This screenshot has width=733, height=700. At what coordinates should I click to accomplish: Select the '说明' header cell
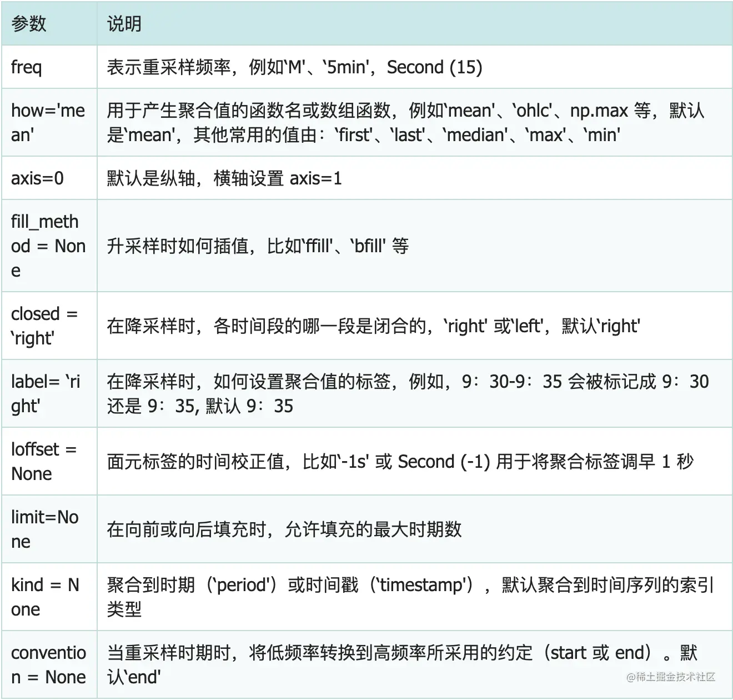click(x=415, y=23)
